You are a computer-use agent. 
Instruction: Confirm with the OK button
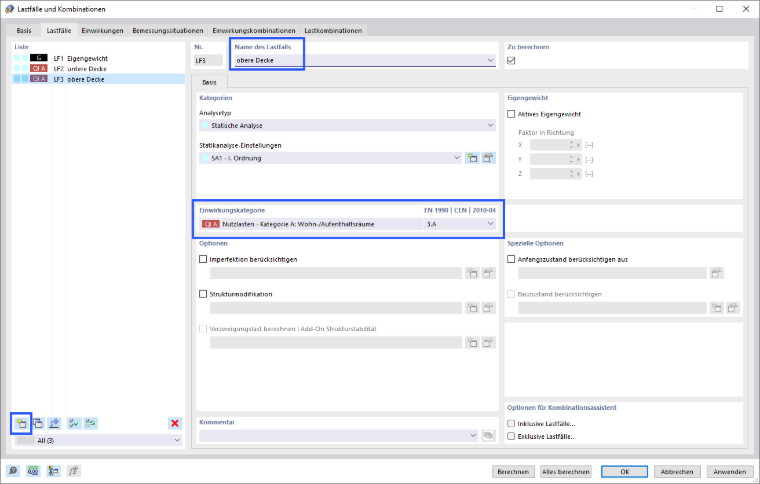tap(624, 471)
